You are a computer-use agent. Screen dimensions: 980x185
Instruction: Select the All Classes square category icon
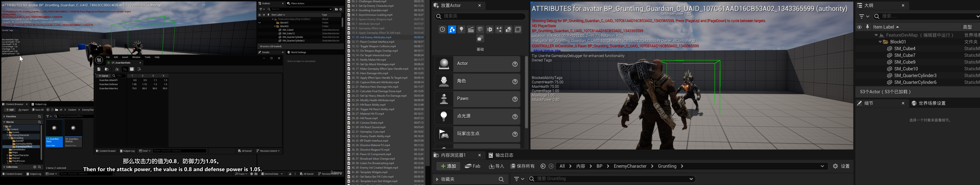[x=518, y=30]
